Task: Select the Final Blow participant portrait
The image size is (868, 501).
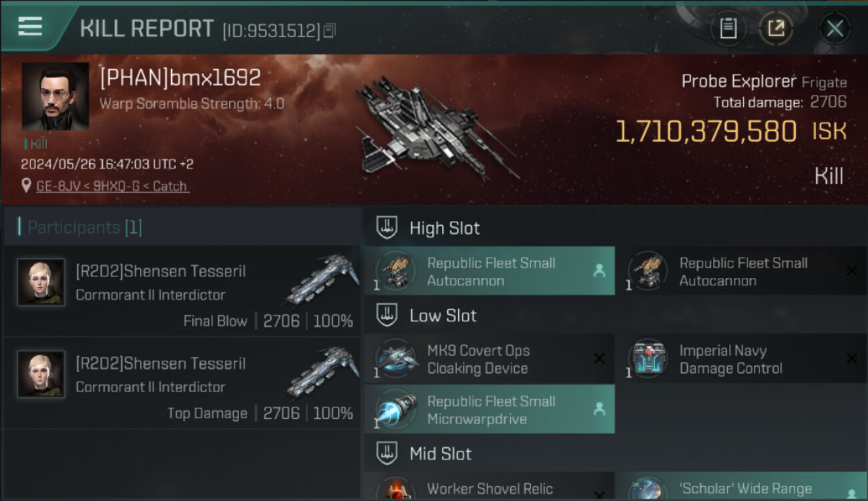Action: click(41, 283)
